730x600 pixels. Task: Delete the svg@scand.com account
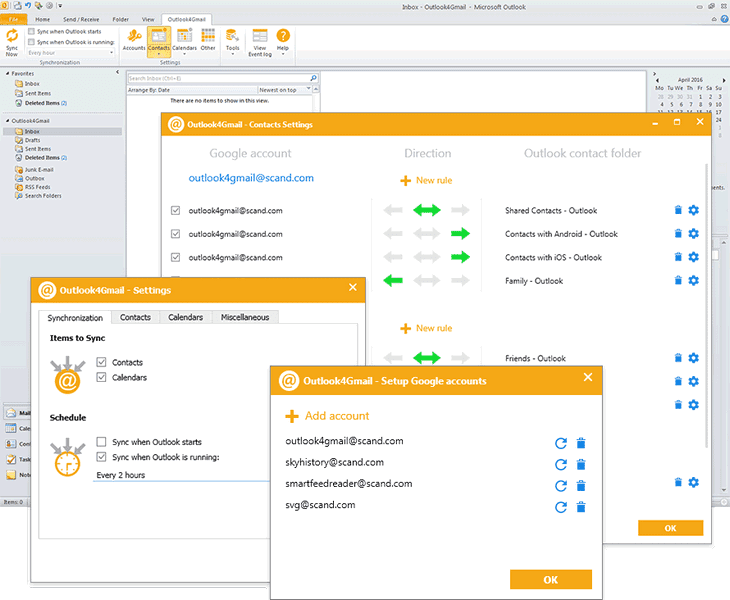tap(581, 507)
